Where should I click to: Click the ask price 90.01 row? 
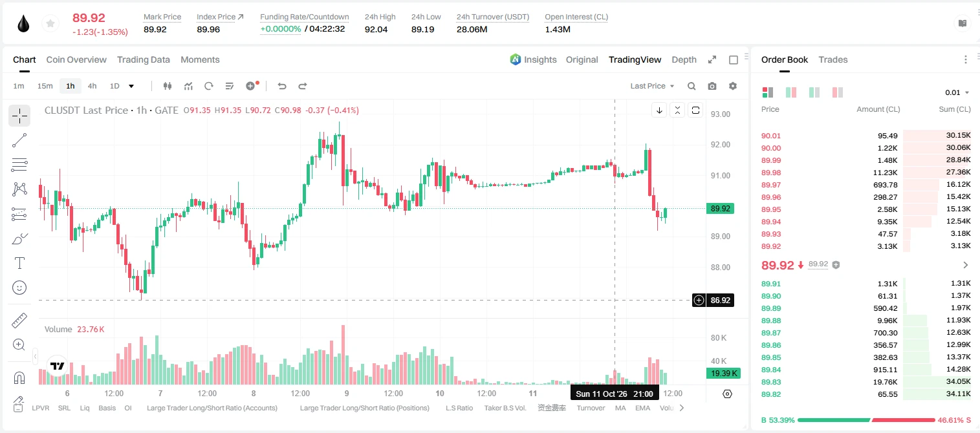(x=866, y=136)
